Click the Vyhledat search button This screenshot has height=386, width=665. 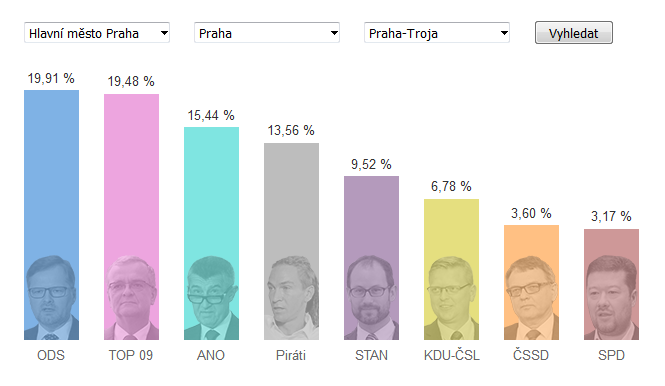pos(573,33)
